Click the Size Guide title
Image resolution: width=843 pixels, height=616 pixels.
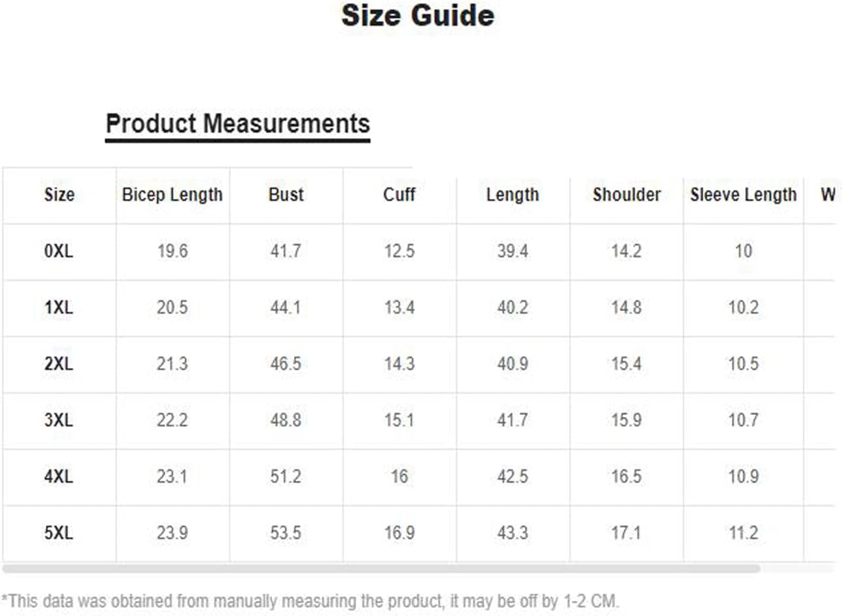pos(418,15)
